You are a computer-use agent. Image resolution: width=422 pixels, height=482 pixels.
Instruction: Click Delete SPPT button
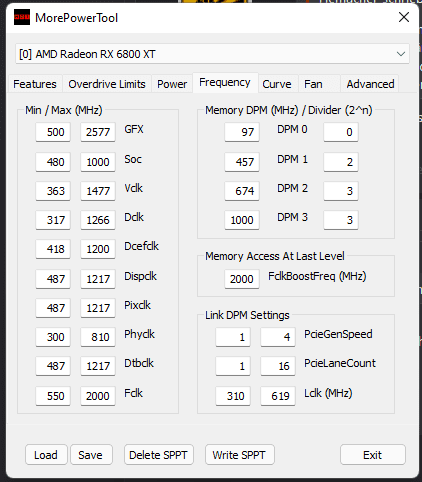click(158, 455)
